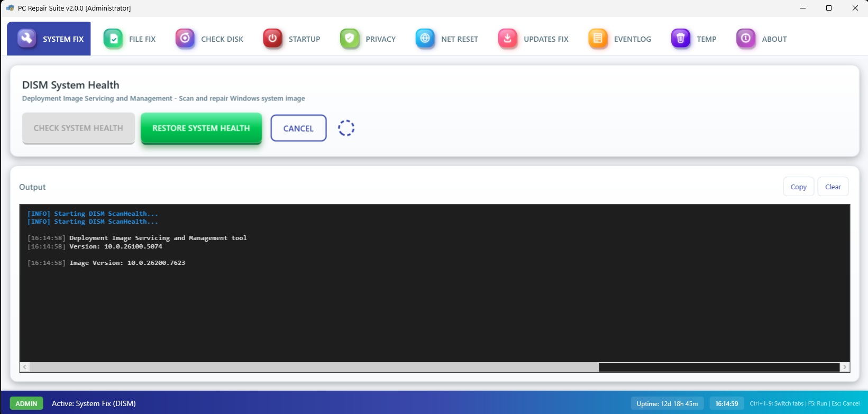Screen dimensions: 868x414
Task: Click the dark horizontal scrollbar thumb
Action: click(719, 367)
